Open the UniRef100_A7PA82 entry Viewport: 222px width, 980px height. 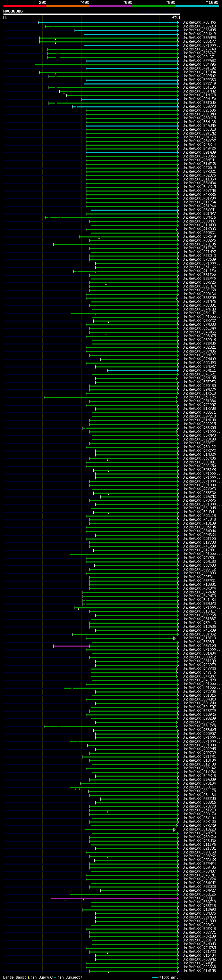(199, 61)
